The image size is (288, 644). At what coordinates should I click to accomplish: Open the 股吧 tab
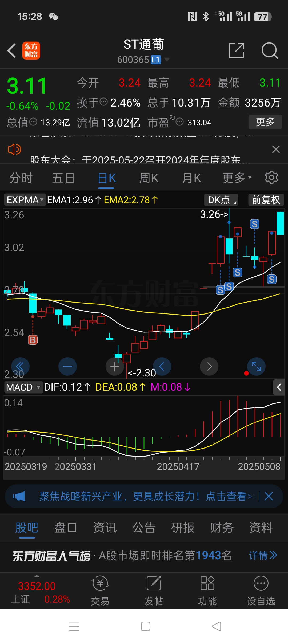coord(27,528)
